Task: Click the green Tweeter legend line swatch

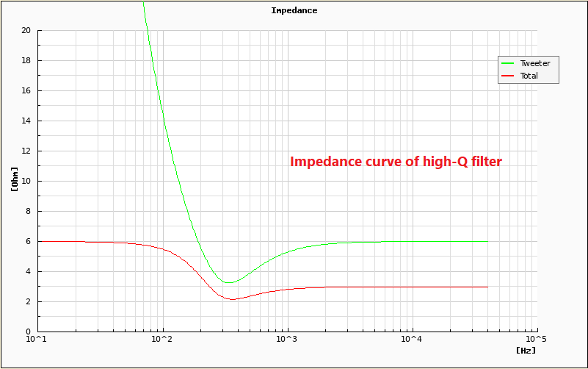Action: pos(507,63)
